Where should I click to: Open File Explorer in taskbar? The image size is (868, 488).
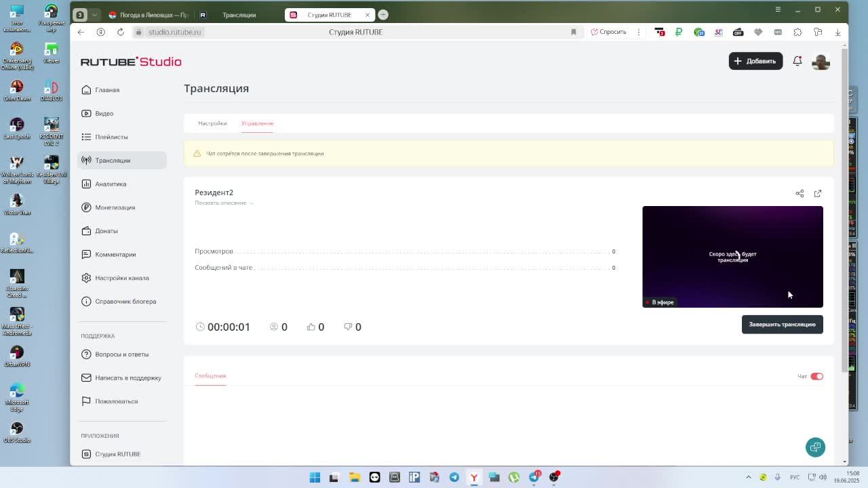coord(354,477)
